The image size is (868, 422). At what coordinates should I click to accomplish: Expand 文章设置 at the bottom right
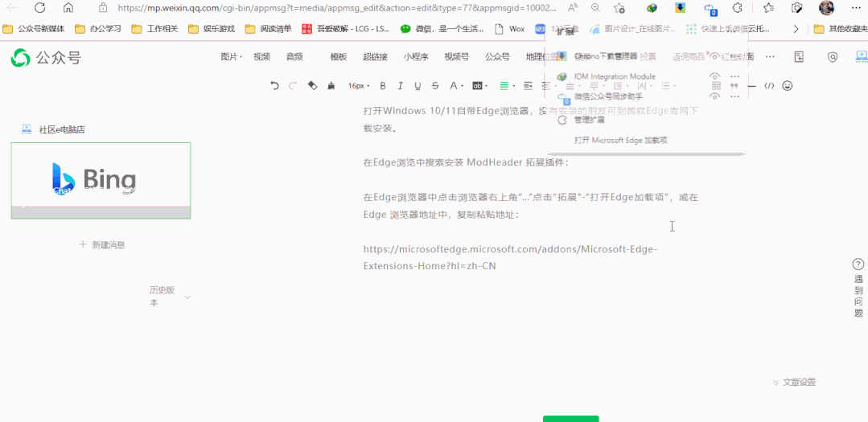pos(794,382)
